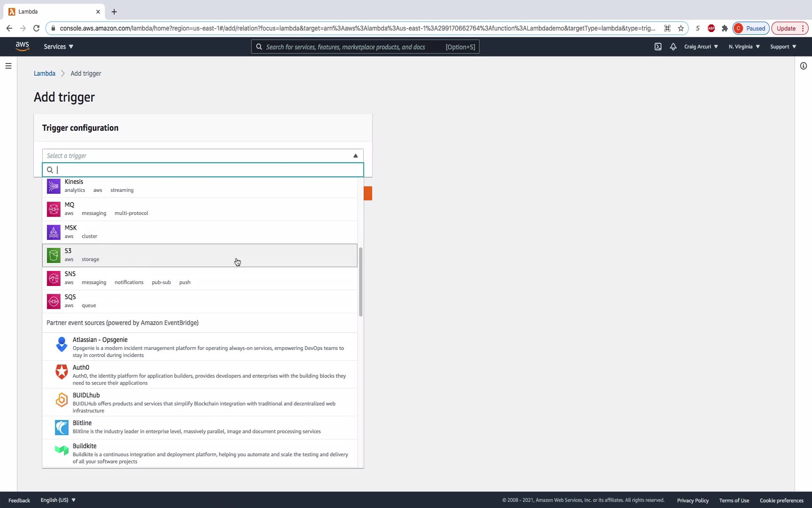Open the browser extensions puzzle icon

coord(725,28)
